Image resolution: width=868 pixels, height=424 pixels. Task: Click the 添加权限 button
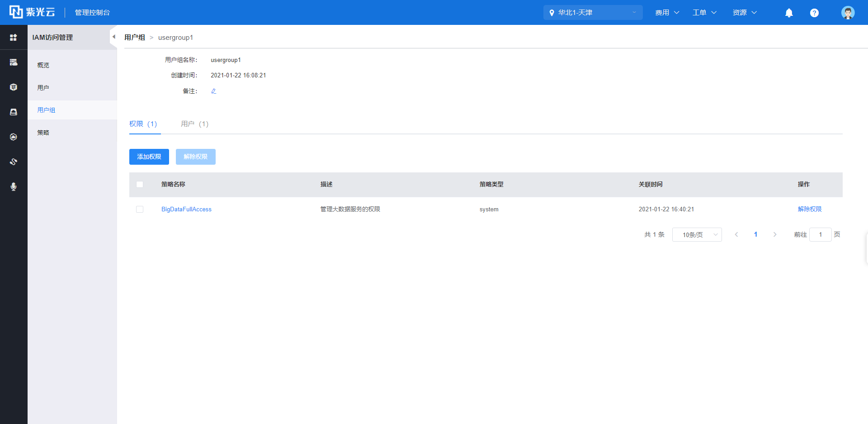[149, 157]
